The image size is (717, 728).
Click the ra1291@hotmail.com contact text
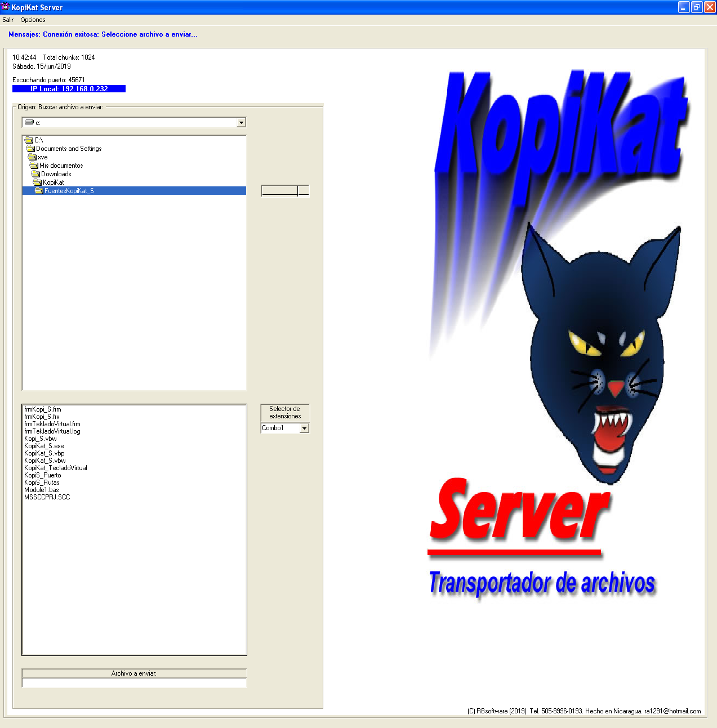pos(673,711)
